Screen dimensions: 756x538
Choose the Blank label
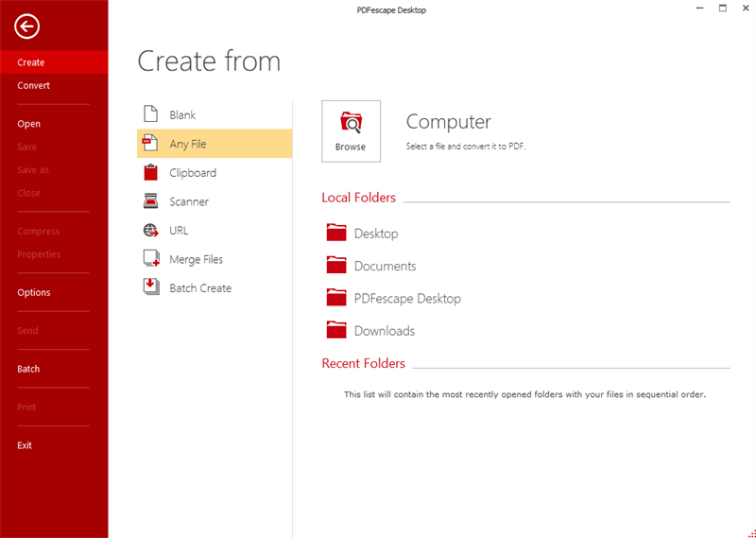click(x=182, y=114)
